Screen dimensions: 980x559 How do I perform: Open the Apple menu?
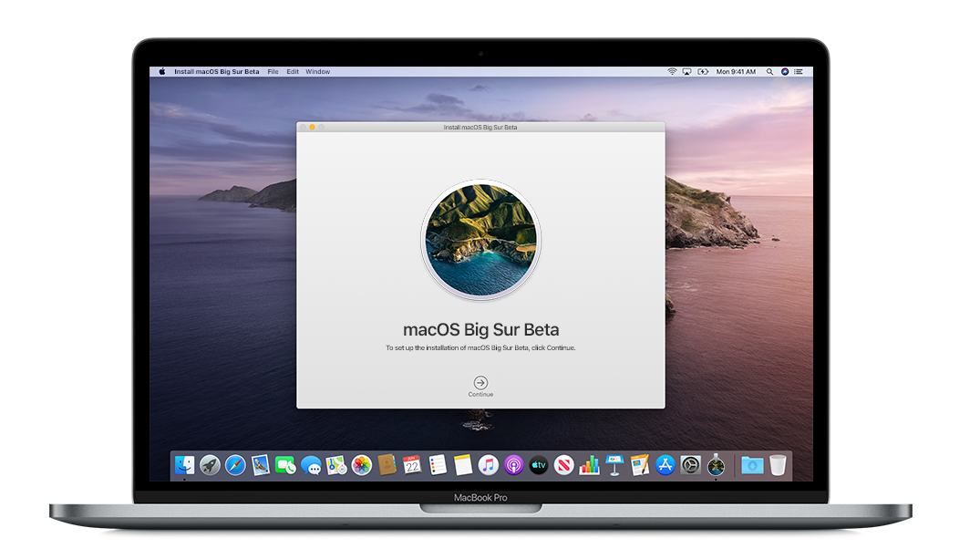tap(163, 72)
